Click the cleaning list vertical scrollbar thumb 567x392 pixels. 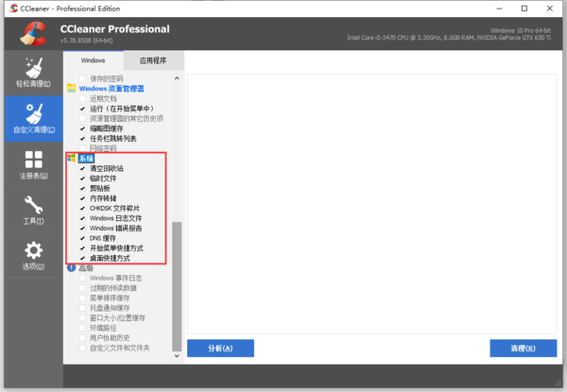(x=176, y=283)
